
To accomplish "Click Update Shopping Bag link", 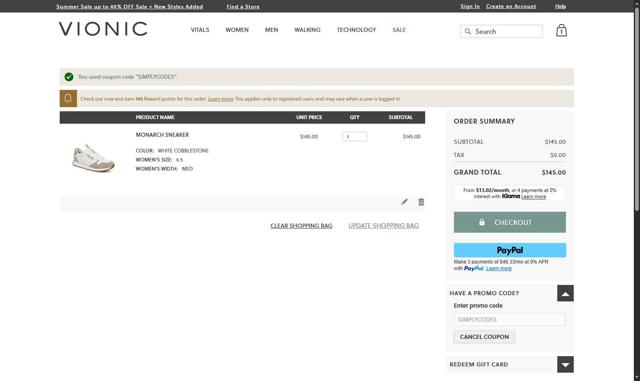I will click(383, 226).
